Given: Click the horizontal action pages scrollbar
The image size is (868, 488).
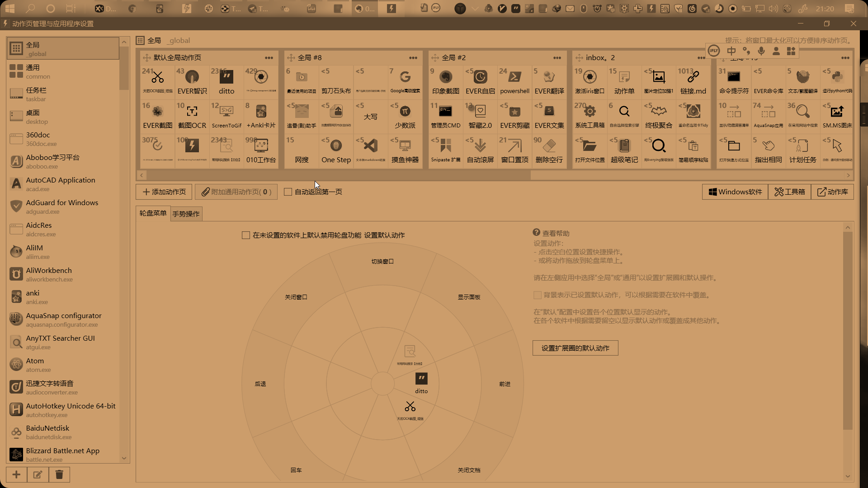Looking at the screenshot, I should pos(338,175).
